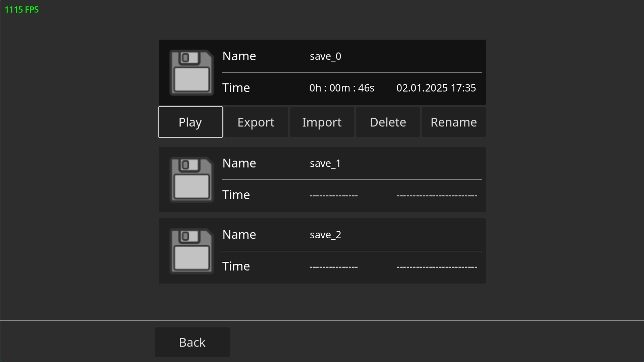Rename the selected save

click(x=453, y=122)
